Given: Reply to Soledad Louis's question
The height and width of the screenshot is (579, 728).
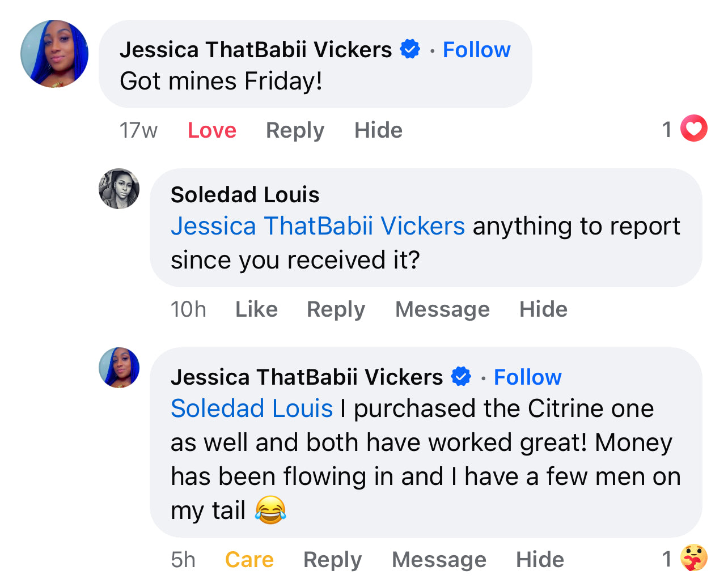Looking at the screenshot, I should (x=336, y=309).
